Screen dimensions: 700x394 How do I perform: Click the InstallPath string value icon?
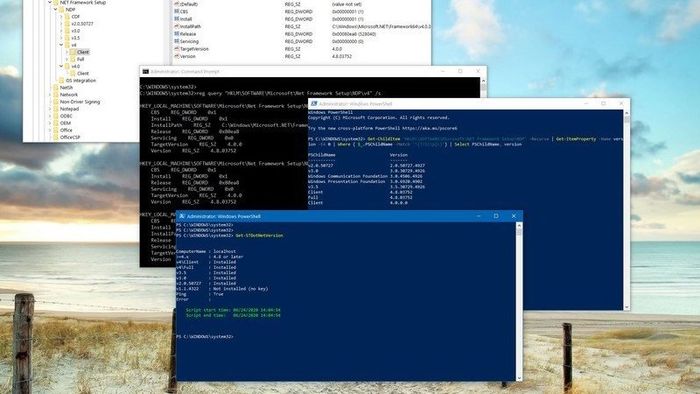coord(177,26)
